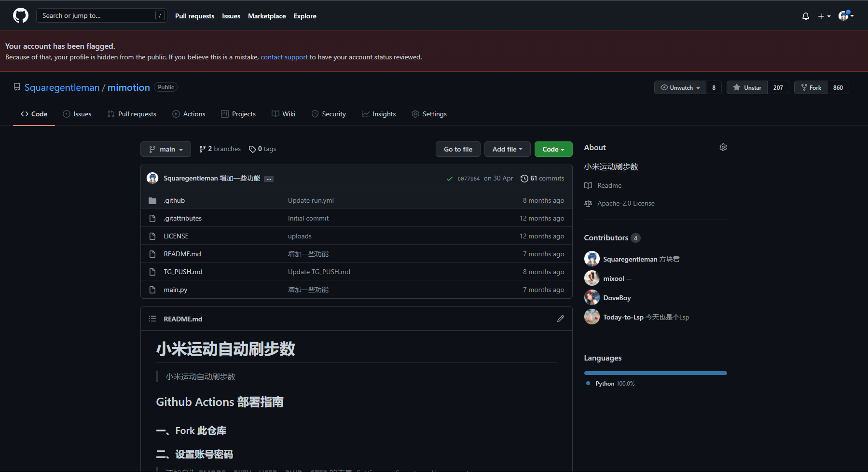View the 2 branches link
This screenshot has width=868, height=472.
click(220, 149)
